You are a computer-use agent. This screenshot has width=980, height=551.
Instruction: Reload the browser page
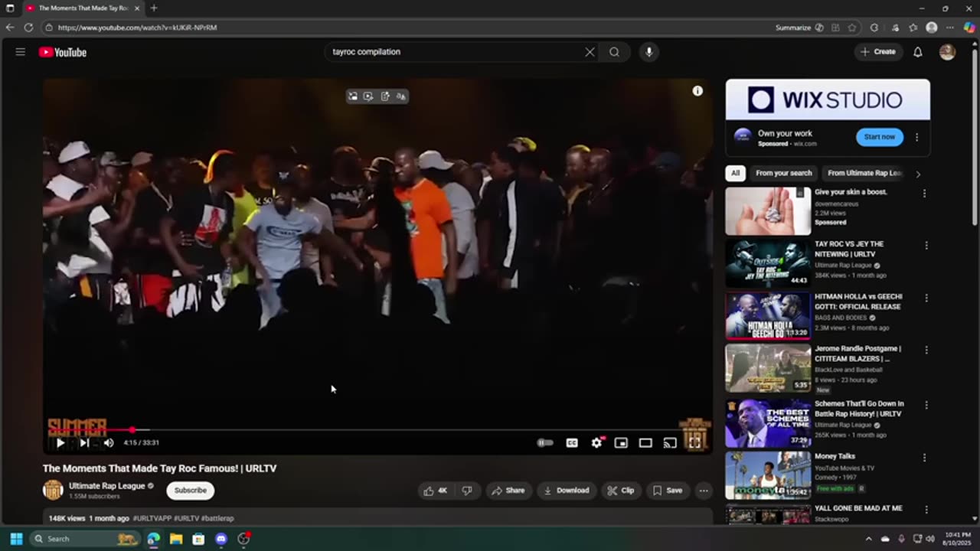28,28
